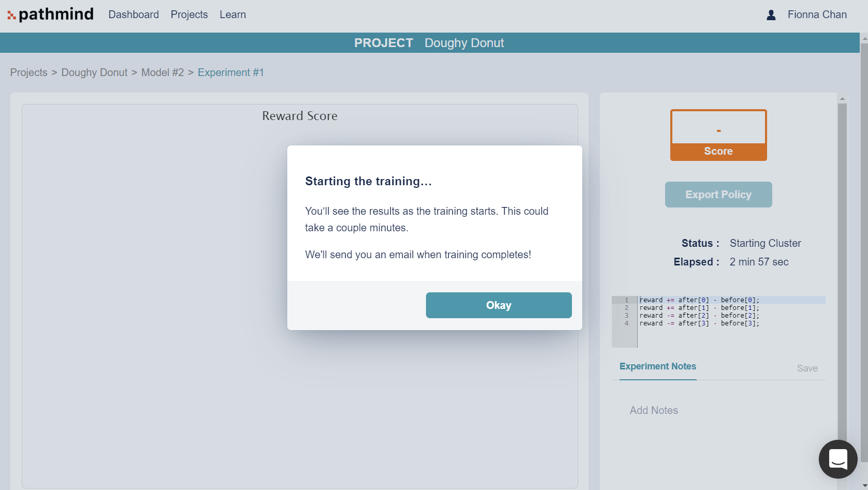The height and width of the screenshot is (490, 868).
Task: Click the Add Notes field
Action: (x=653, y=410)
